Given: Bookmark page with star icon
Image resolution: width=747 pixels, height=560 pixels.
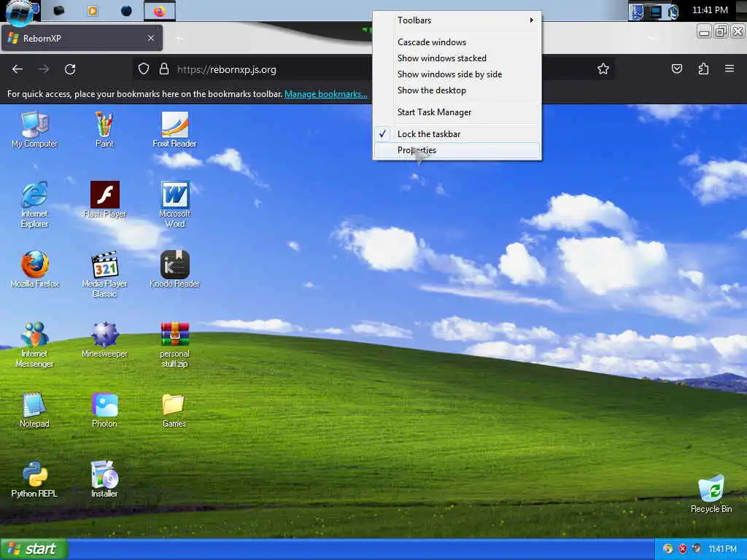Looking at the screenshot, I should [603, 69].
